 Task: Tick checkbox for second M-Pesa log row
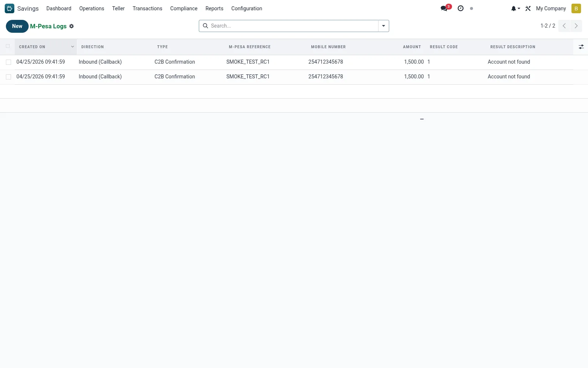click(x=8, y=77)
